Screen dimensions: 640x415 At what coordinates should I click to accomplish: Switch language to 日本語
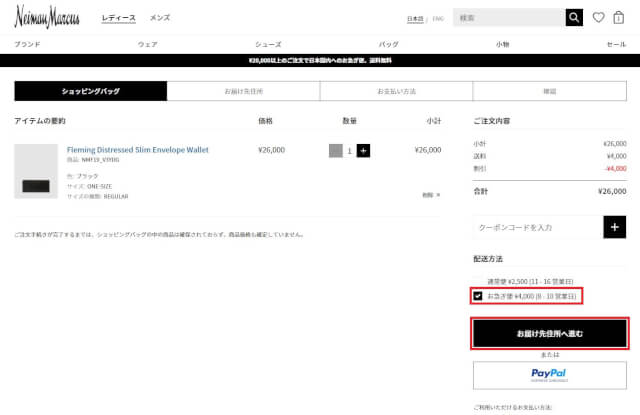(415, 19)
